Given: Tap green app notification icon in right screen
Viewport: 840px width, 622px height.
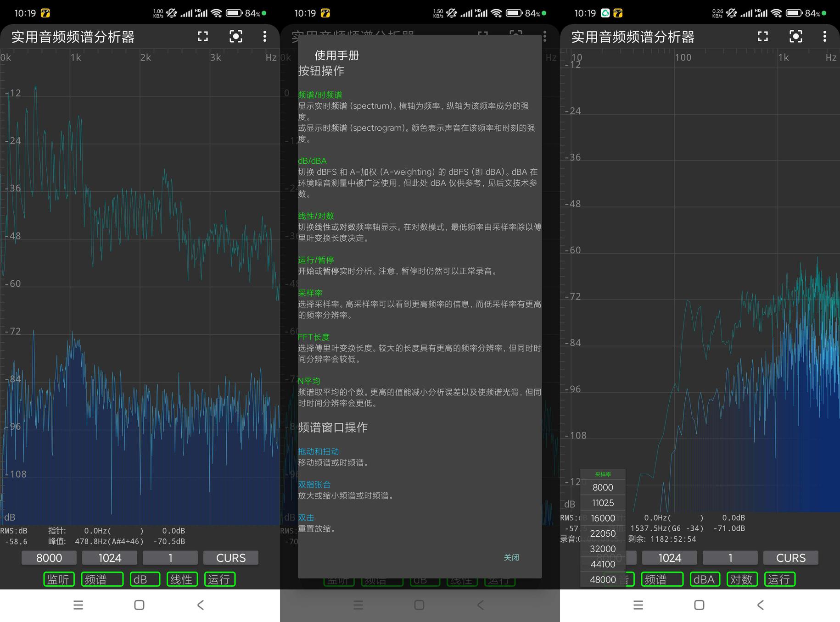Looking at the screenshot, I should click(605, 13).
